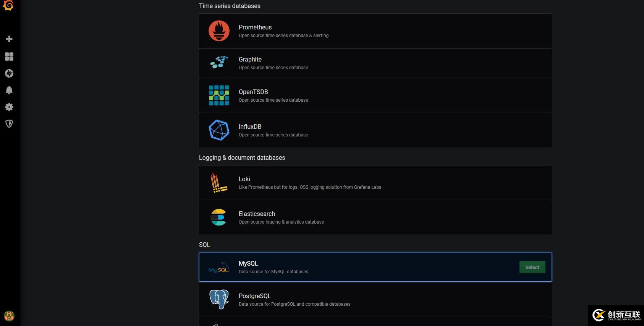Click the Graphite dots logo
This screenshot has width=644, height=326.
click(x=219, y=63)
